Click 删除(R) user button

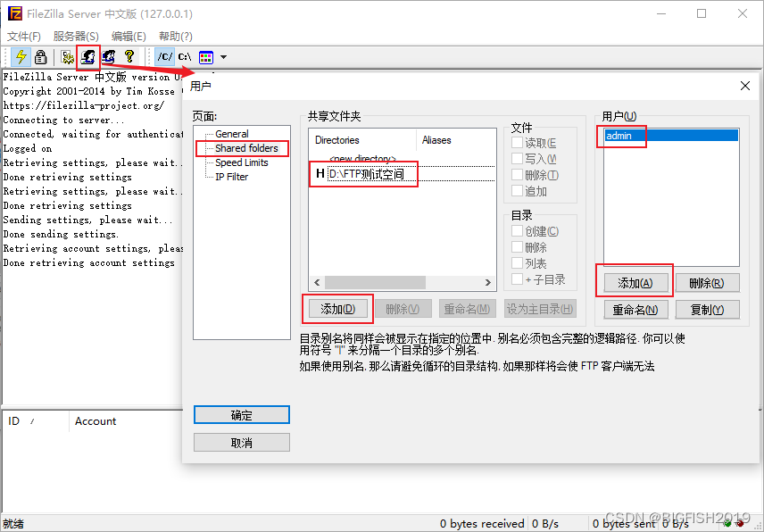coord(707,283)
